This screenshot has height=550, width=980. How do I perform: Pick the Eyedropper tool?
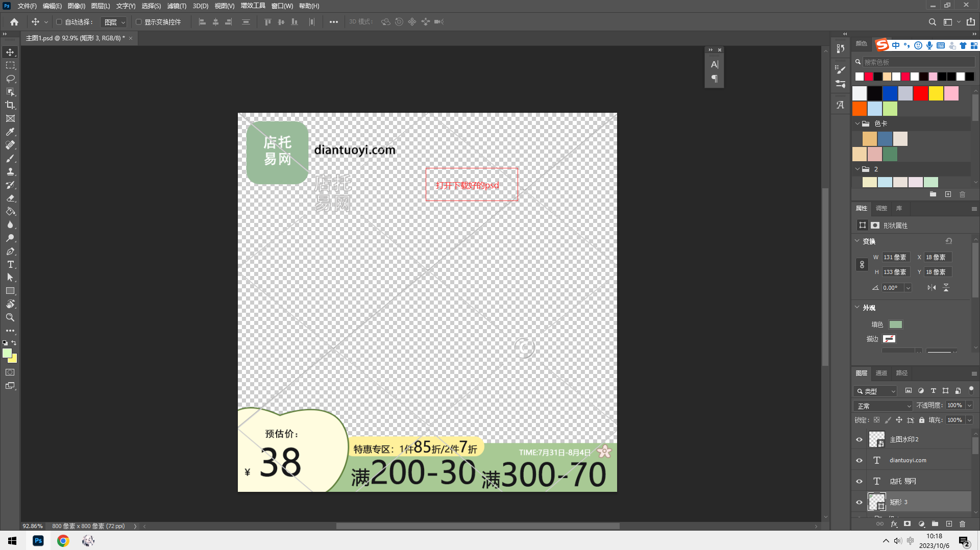point(10,132)
